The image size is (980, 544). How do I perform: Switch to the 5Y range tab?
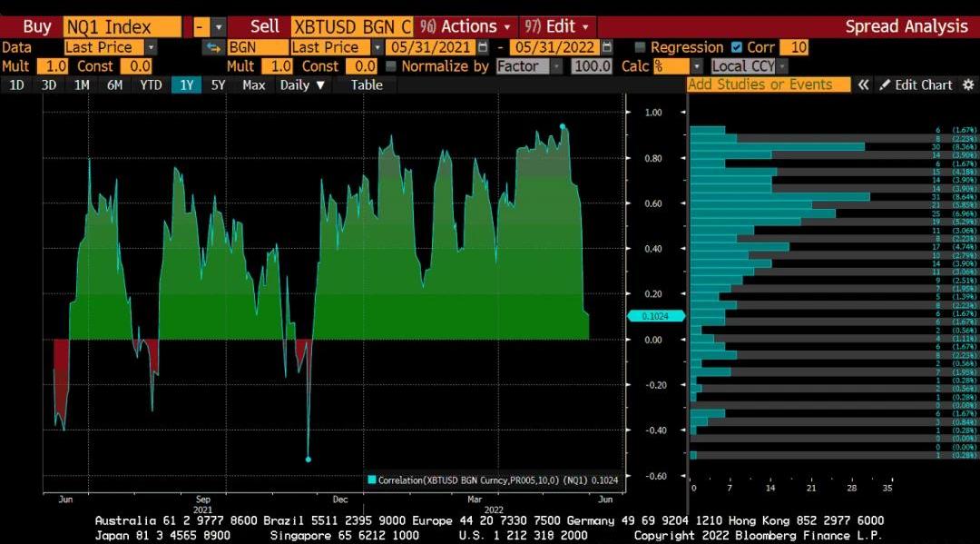click(218, 84)
